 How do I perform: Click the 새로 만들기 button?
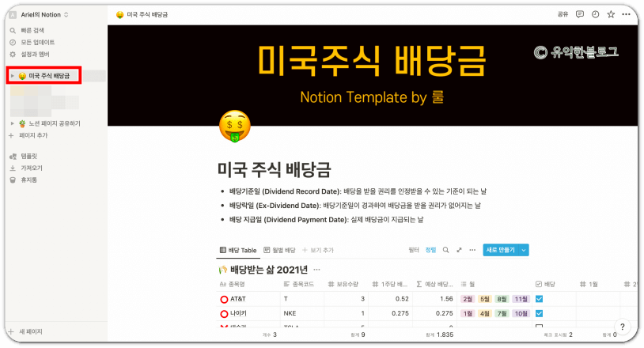click(x=500, y=250)
